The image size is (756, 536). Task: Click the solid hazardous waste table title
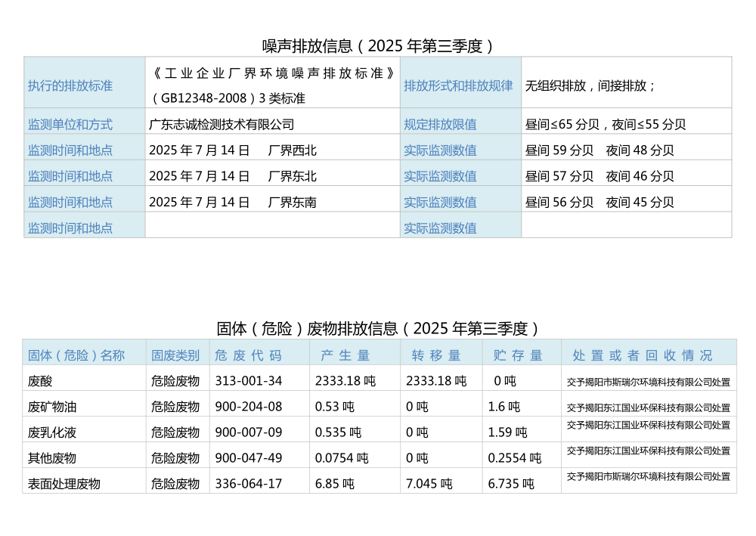coord(377,328)
